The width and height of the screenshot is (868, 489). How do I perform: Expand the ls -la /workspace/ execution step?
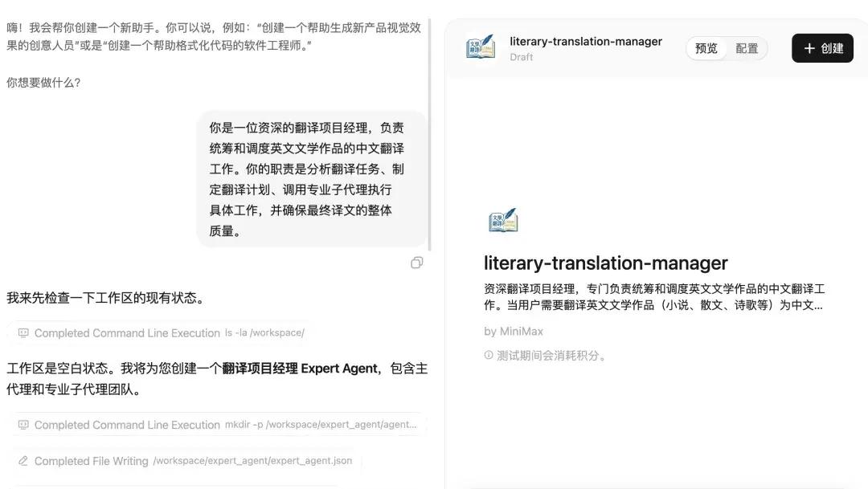161,333
